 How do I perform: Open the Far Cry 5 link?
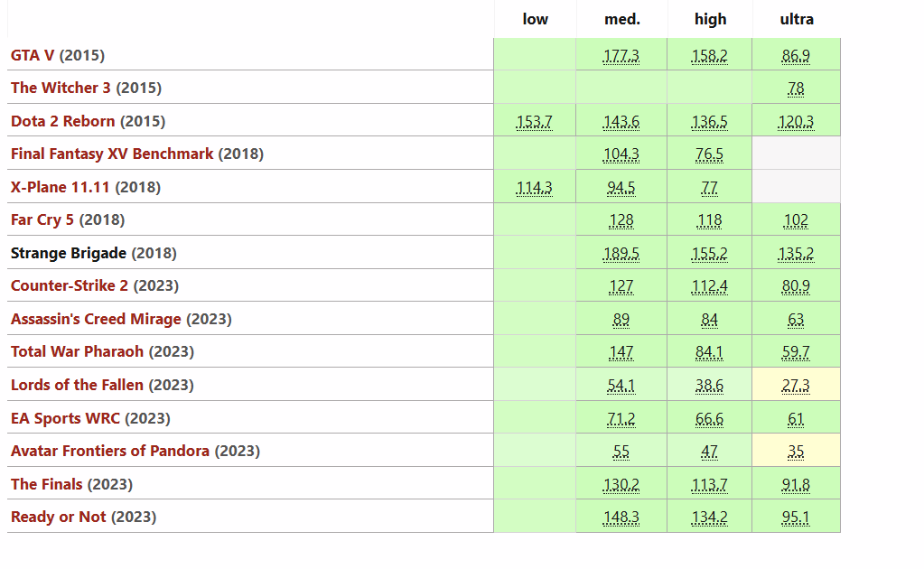pos(42,219)
